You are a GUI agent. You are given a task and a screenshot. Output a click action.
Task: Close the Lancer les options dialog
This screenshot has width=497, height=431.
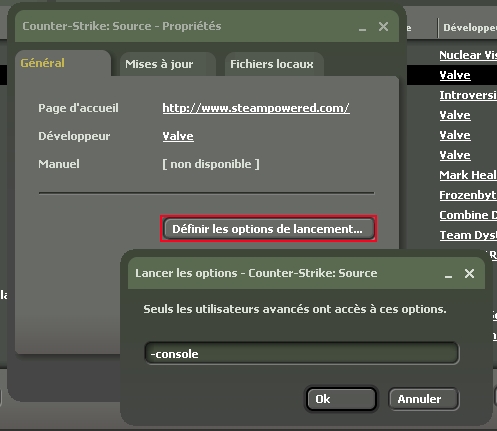point(469,274)
